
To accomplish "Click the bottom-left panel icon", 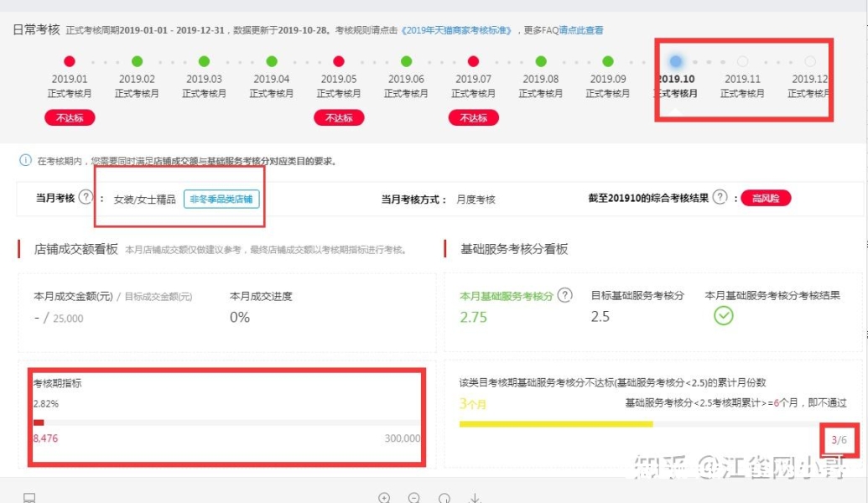I will pyautogui.click(x=29, y=498).
